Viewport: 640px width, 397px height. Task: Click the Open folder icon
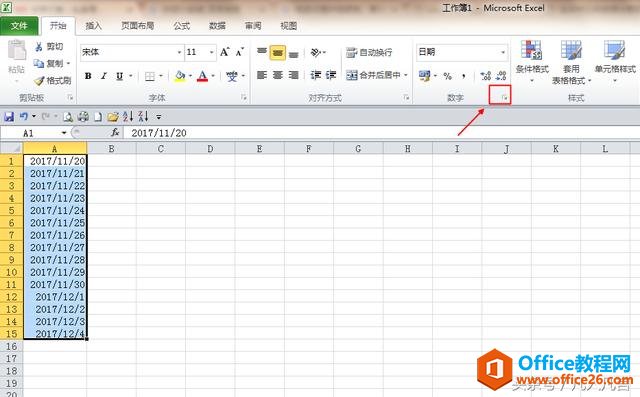coord(113,117)
